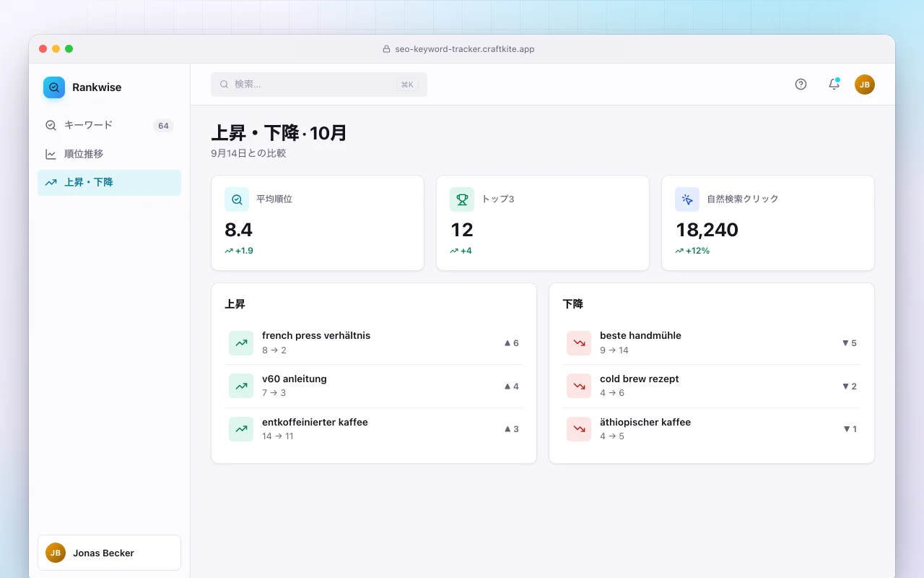Click the +4 change indicator
The image size is (924, 578).
point(461,251)
